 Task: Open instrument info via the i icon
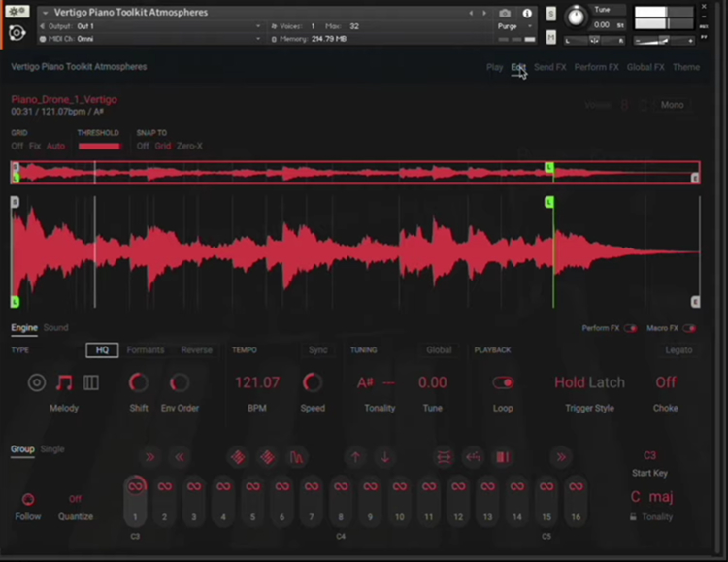pos(527,13)
